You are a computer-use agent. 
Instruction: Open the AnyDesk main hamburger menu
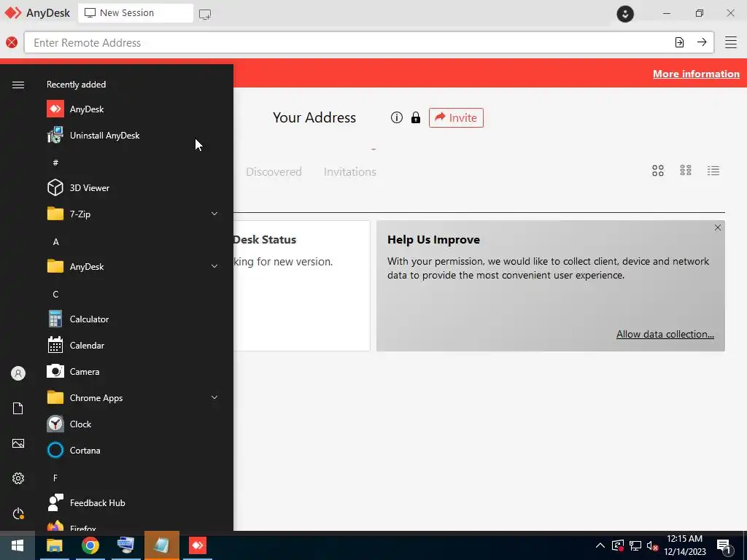(x=731, y=42)
